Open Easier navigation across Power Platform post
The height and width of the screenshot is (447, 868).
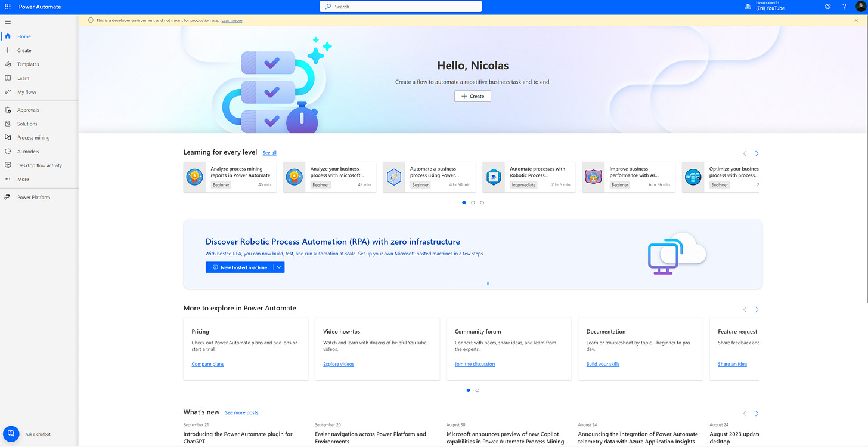pos(370,437)
